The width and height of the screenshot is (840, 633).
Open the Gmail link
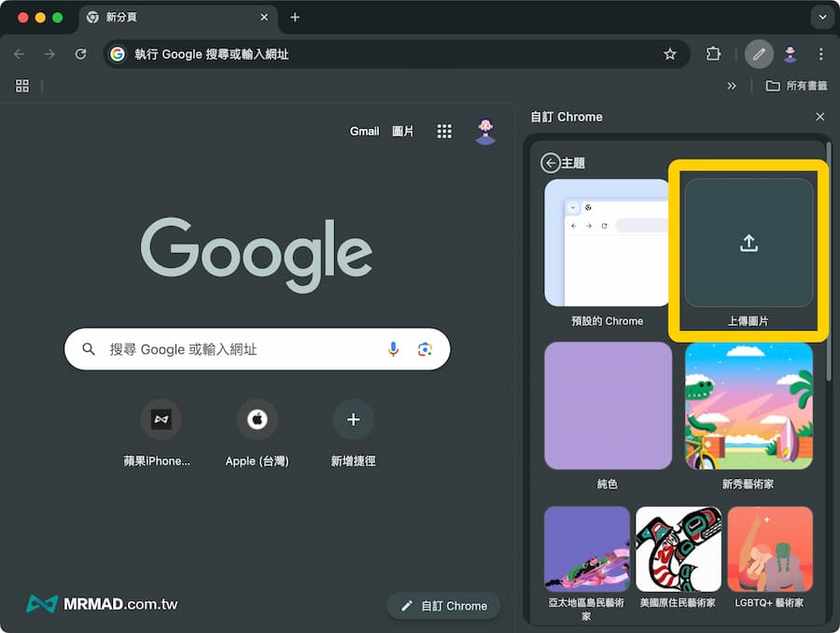tap(364, 132)
